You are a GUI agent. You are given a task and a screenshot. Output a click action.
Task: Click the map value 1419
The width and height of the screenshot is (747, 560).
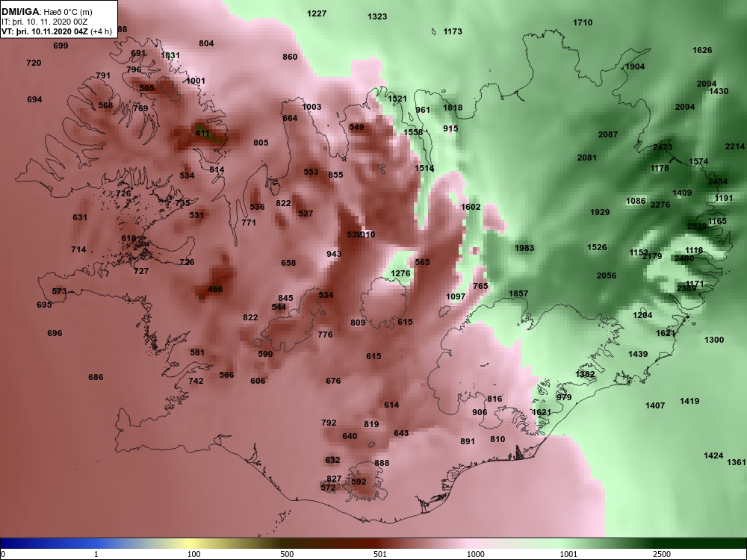pos(689,401)
